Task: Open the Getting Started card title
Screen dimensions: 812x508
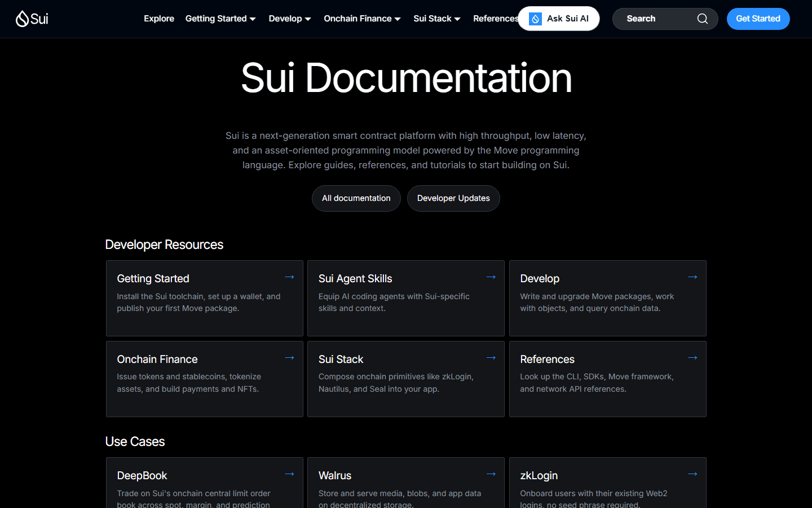Action: point(153,278)
